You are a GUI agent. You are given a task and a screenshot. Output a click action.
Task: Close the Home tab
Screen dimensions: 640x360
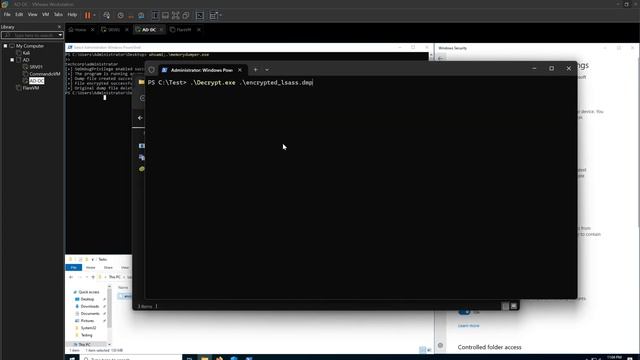(92, 30)
